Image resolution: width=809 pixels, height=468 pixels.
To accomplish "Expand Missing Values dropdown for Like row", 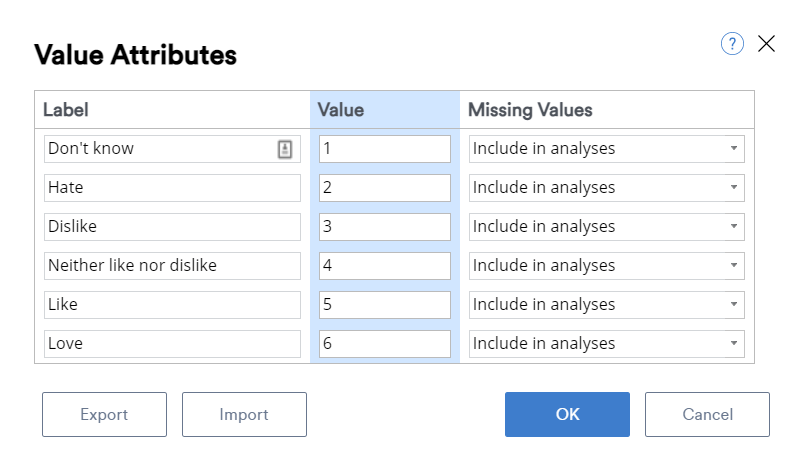I will [606, 305].
